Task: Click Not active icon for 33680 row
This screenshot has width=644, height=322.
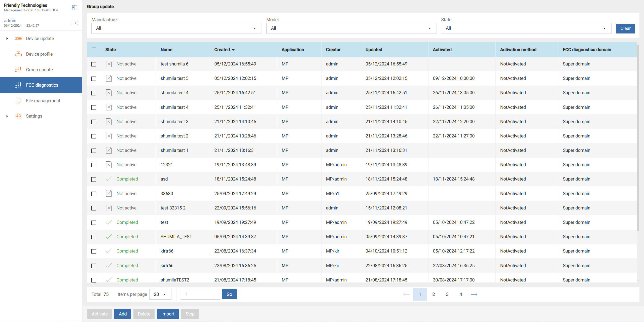Action: pyautogui.click(x=109, y=194)
